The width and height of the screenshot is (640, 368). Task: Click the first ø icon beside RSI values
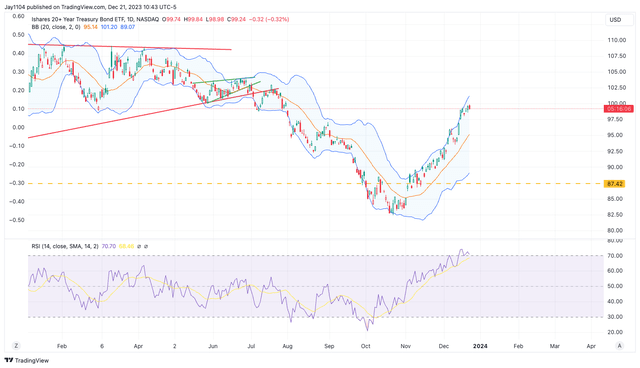pyautogui.click(x=139, y=246)
